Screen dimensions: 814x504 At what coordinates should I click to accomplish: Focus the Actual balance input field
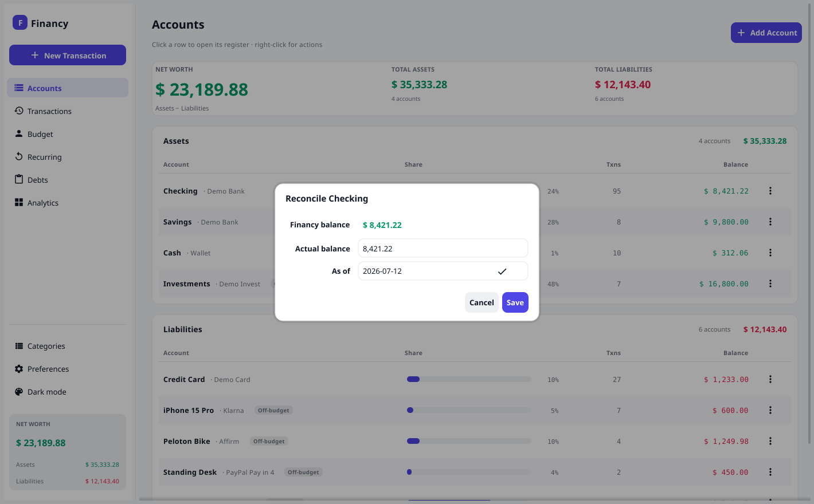click(x=443, y=249)
